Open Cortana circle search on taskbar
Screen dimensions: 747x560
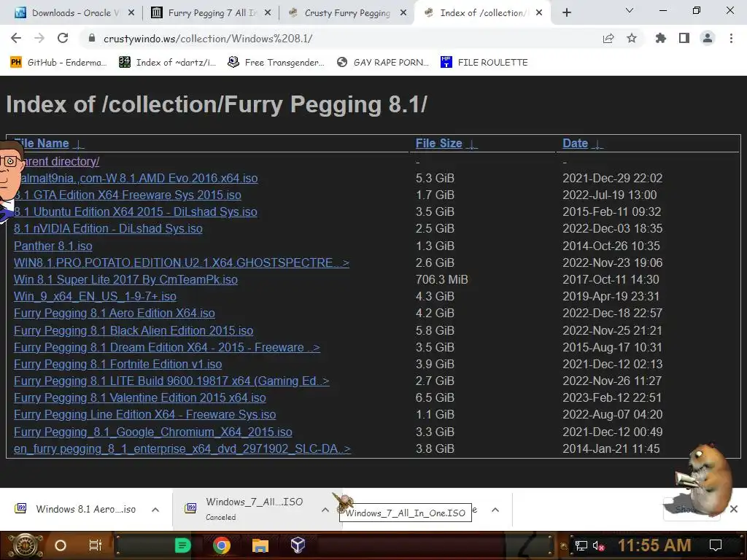point(61,545)
